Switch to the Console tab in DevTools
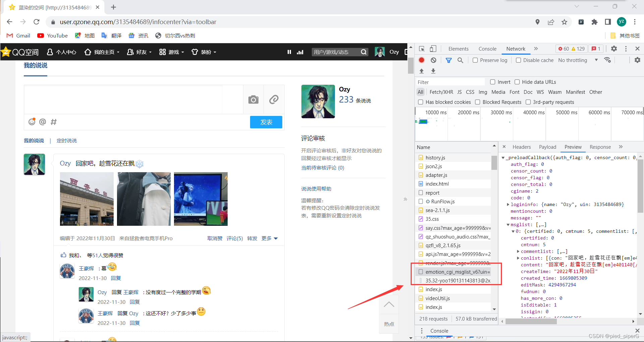Image resolution: width=644 pixels, height=342 pixels. point(487,49)
